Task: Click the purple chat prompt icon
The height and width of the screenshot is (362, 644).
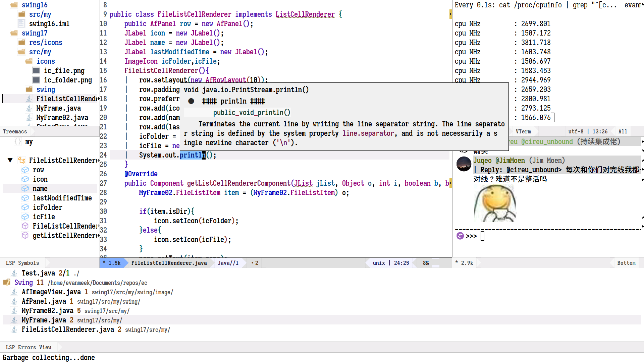Action: 460,236
